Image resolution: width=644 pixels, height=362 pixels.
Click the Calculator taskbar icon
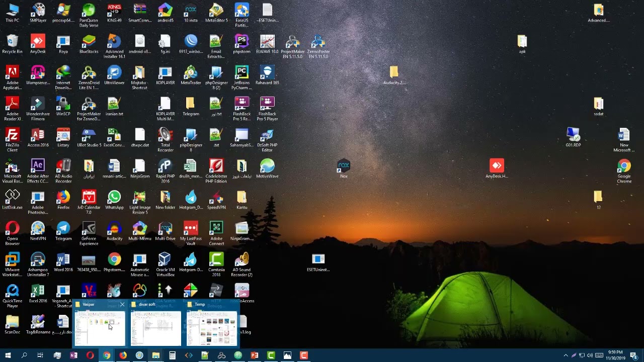coord(172,355)
